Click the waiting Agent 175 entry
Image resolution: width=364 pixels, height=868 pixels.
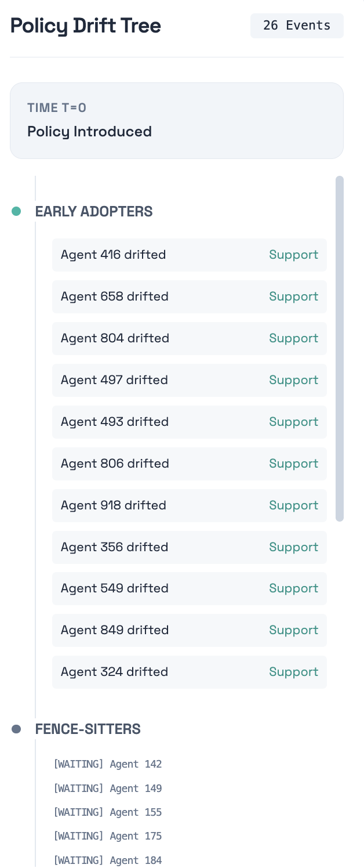(x=108, y=836)
